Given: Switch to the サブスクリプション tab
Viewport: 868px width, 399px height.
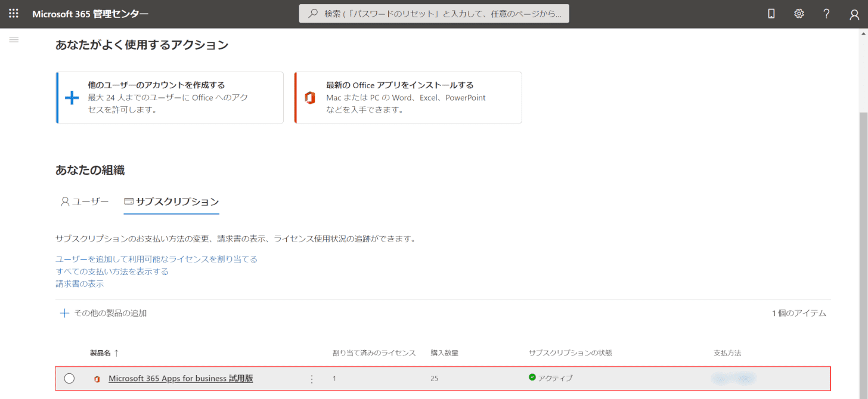Looking at the screenshot, I should point(171,202).
